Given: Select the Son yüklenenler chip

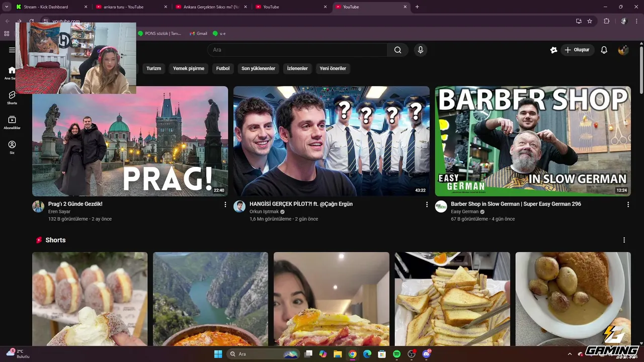Looking at the screenshot, I should [x=258, y=68].
